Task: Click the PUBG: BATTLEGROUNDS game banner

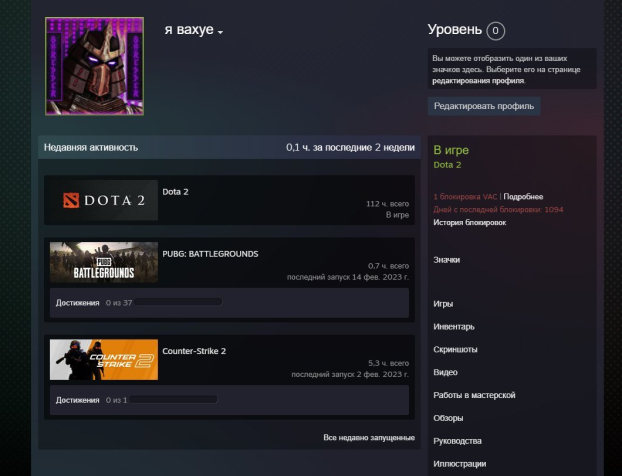Action: tap(104, 262)
